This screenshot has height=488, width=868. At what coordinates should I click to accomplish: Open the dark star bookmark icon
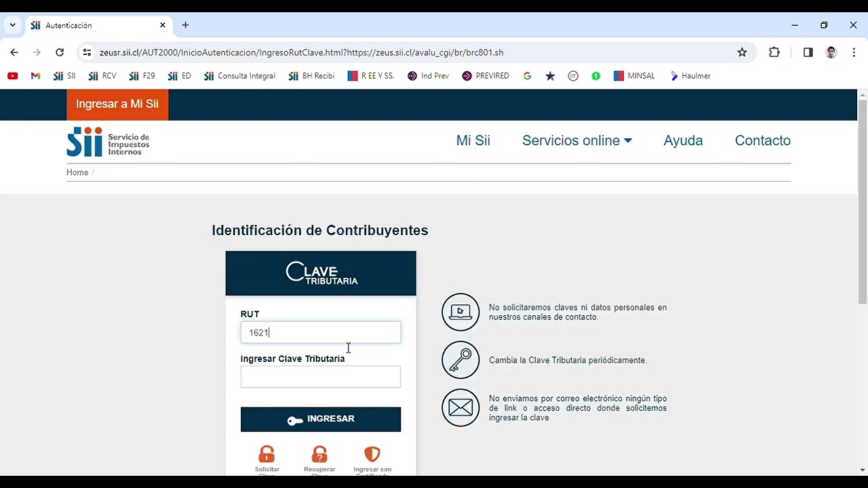tap(550, 76)
